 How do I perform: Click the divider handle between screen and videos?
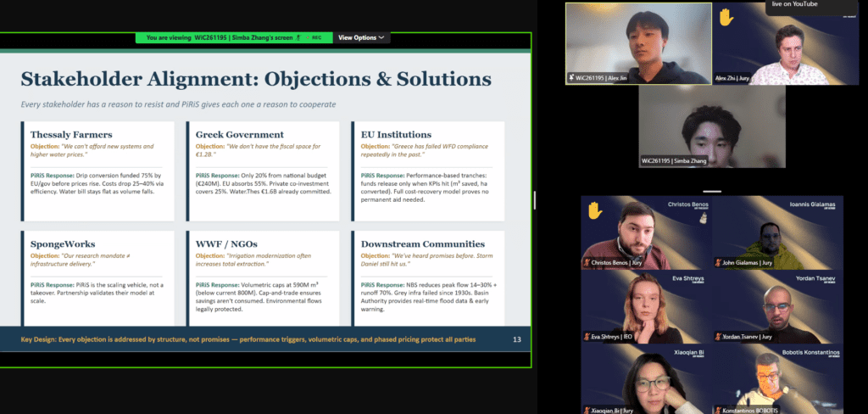pos(534,201)
